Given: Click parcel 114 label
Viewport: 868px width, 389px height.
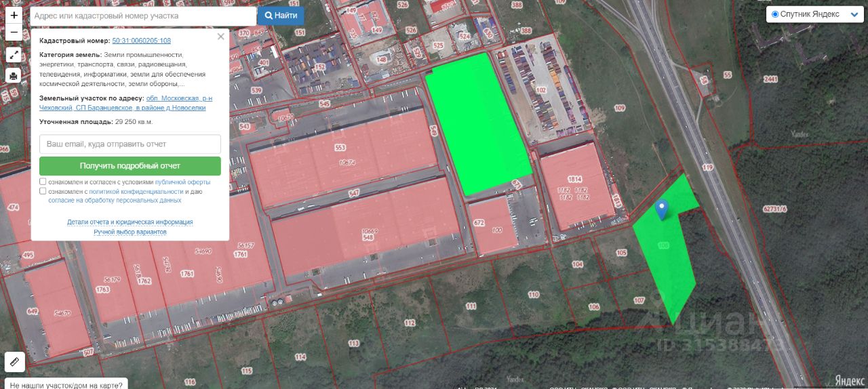Looking at the screenshot, I should pyautogui.click(x=300, y=356).
